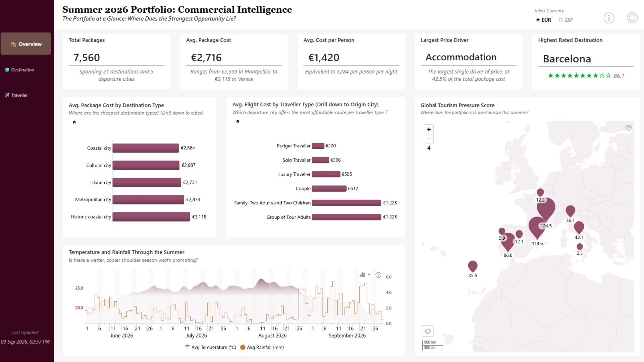Viewport: 644px width, 362px height.
Task: Go to the Traveller page
Action: click(x=16, y=95)
